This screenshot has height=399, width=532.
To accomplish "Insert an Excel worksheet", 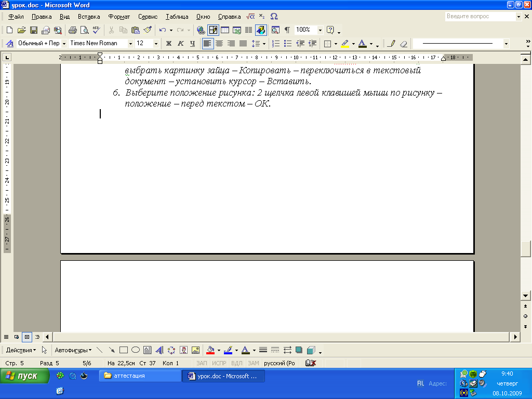I will tap(237, 30).
